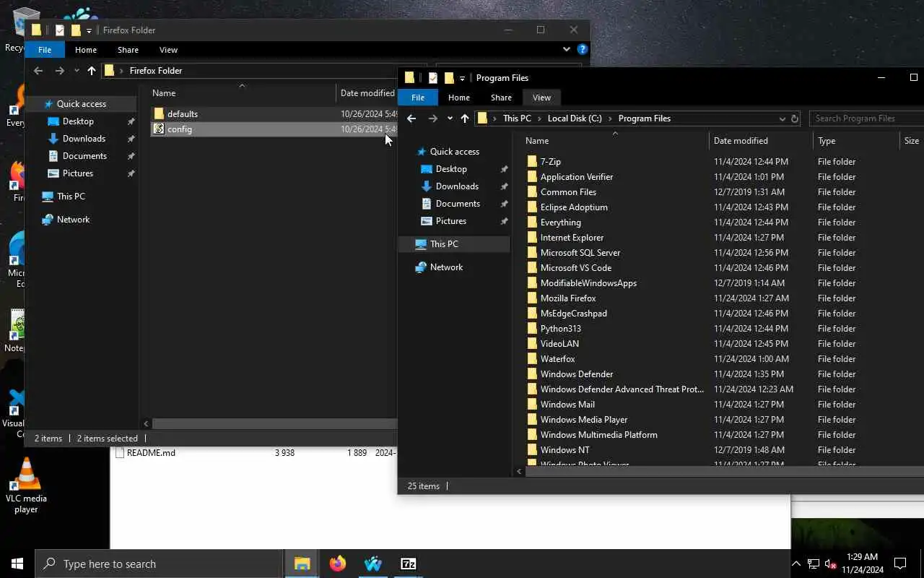Open the Windows Start menu
Image resolution: width=924 pixels, height=578 pixels.
click(17, 564)
